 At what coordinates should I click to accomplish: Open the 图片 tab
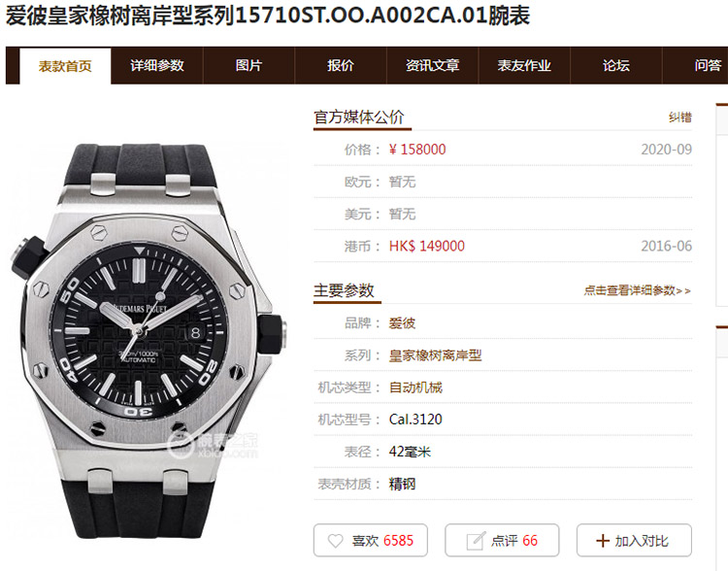(x=248, y=65)
